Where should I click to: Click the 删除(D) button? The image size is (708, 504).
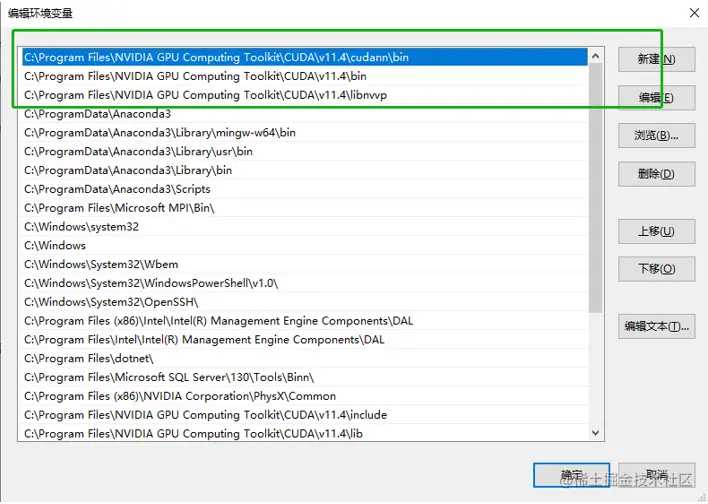(x=656, y=174)
